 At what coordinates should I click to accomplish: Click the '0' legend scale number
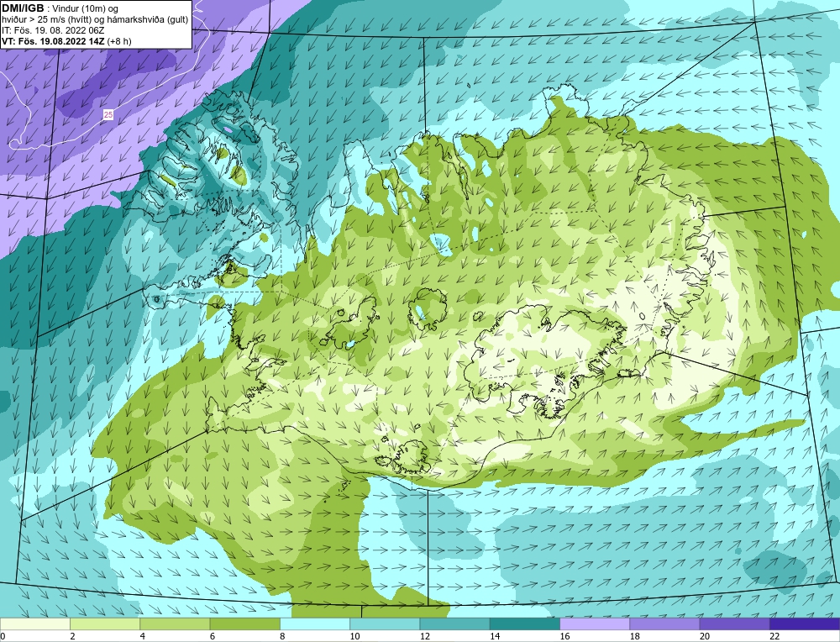3,636
